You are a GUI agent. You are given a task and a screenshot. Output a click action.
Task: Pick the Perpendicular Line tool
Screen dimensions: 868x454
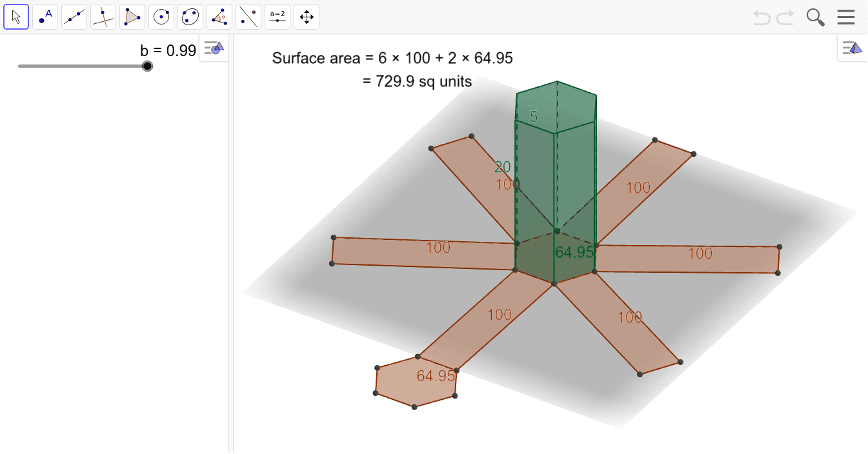click(x=103, y=16)
